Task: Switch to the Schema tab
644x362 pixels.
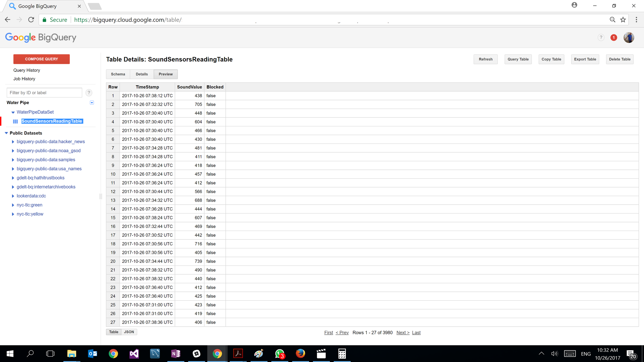Action: (118, 74)
